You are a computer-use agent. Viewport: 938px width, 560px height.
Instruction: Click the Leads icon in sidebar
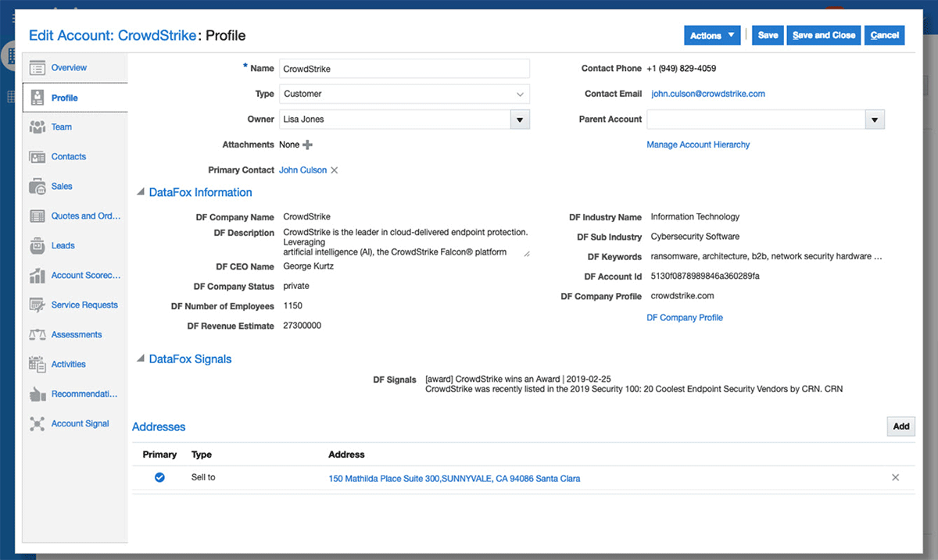click(x=37, y=246)
